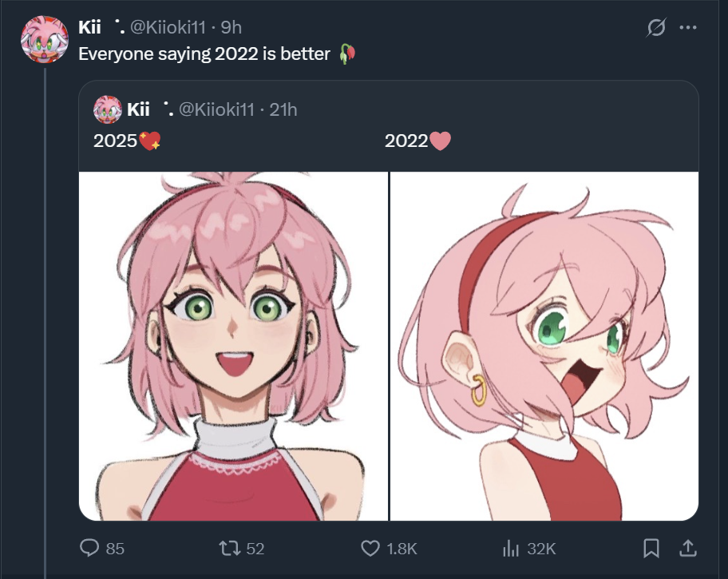Click the '2022' caption in quoted tweet
Viewport: 728px width, 579px height.
[x=406, y=141]
